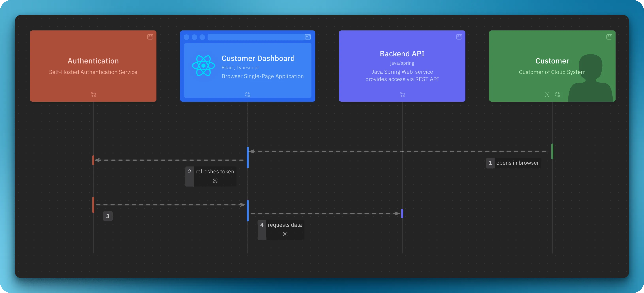Select step 2 refreshes token label
Image resolution: width=644 pixels, height=293 pixels.
pyautogui.click(x=215, y=172)
